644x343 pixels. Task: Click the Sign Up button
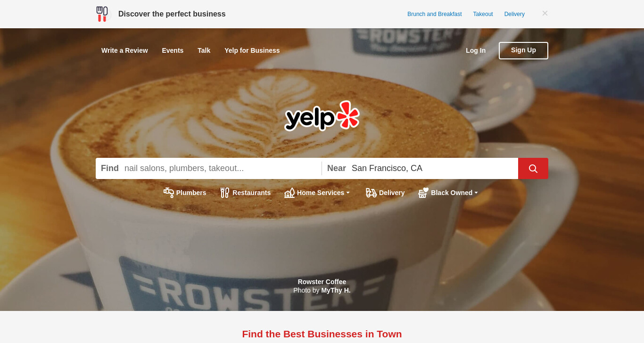coord(523,50)
